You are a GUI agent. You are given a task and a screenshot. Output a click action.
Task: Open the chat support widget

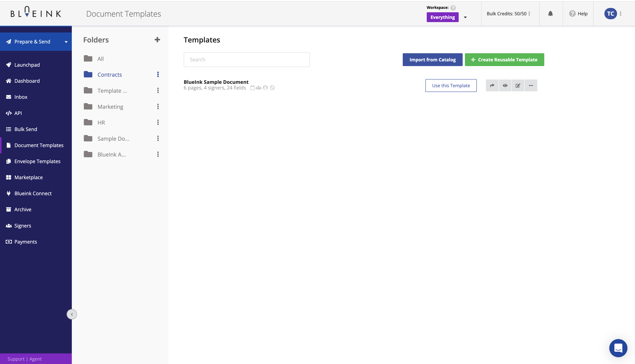[x=618, y=348]
